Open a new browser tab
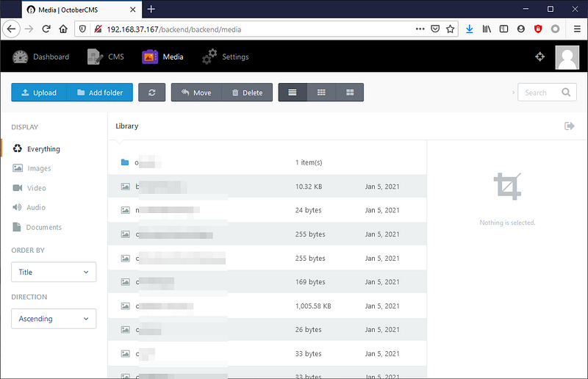 click(151, 9)
